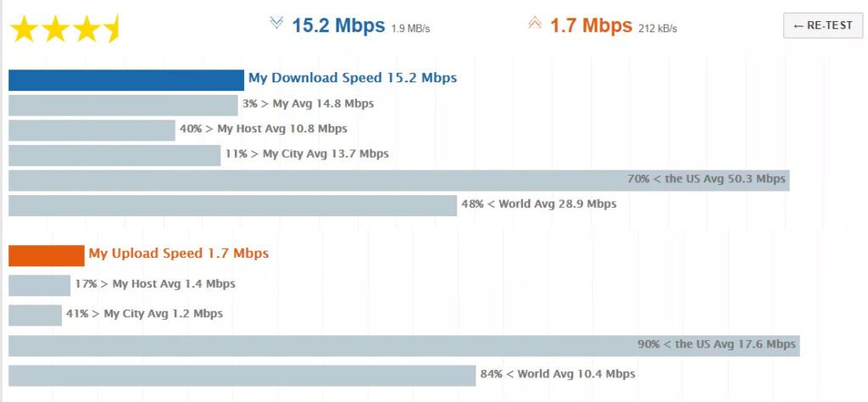Click the orange My Upload Speed bar
Viewport: 868px width, 402px height.
(47, 256)
